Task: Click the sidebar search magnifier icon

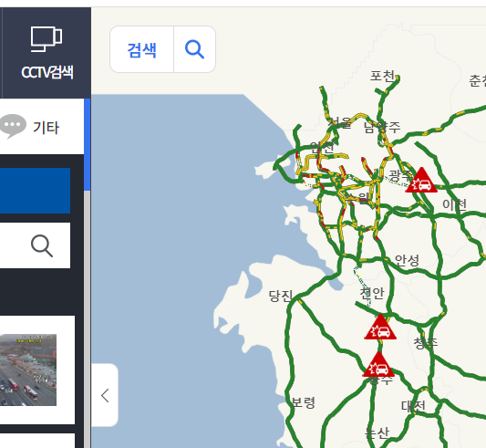Action: pos(42,245)
